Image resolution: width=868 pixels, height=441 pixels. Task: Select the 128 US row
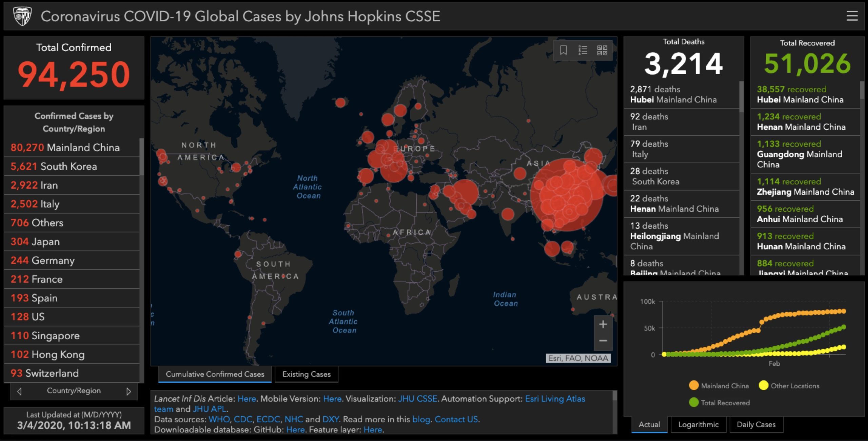(72, 317)
